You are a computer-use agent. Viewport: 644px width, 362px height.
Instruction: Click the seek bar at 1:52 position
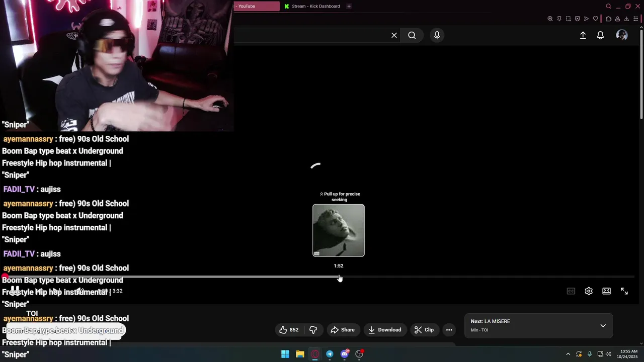pos(339,277)
